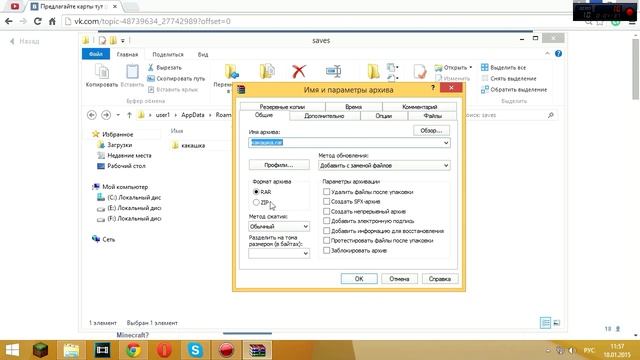Switch to 'Опции' tab
640x360 pixels.
pos(384,116)
